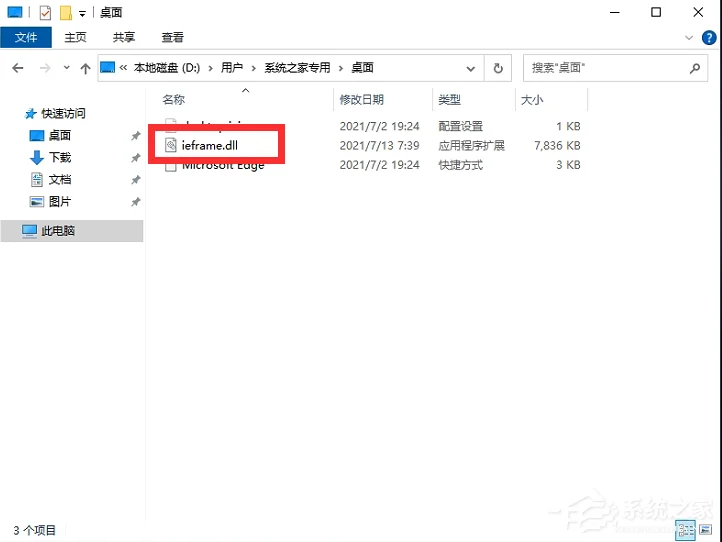Click the search magnifier icon

coord(694,68)
